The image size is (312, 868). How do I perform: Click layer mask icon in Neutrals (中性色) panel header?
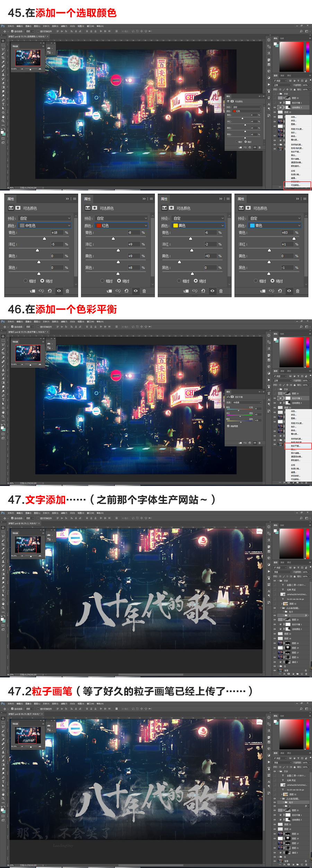tap(18, 208)
